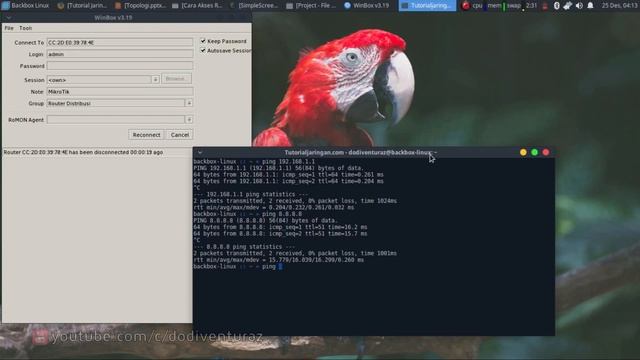This screenshot has height=360, width=640.
Task: Open the volume speaker tray icon
Action: point(579,5)
